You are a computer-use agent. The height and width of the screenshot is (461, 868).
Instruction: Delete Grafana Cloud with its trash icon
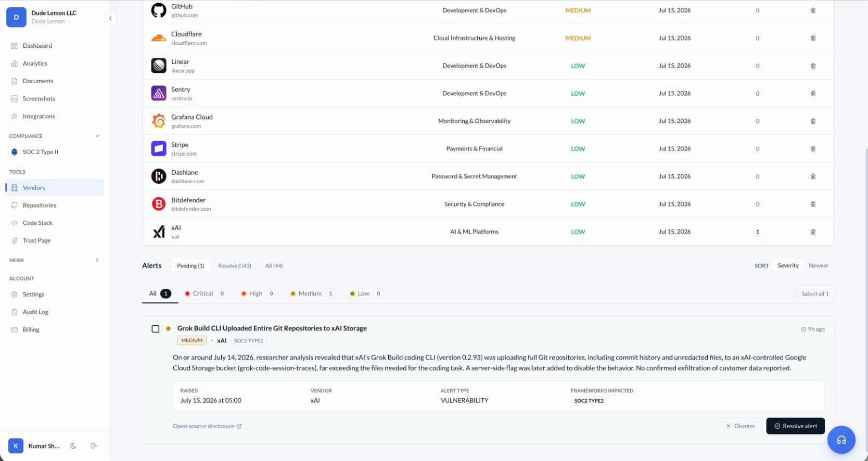pyautogui.click(x=813, y=121)
